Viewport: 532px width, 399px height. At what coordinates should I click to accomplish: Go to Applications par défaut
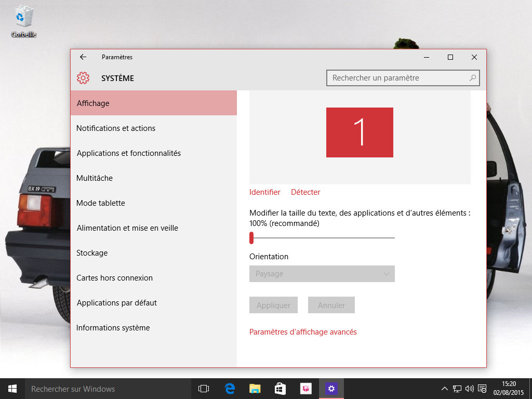tap(117, 303)
